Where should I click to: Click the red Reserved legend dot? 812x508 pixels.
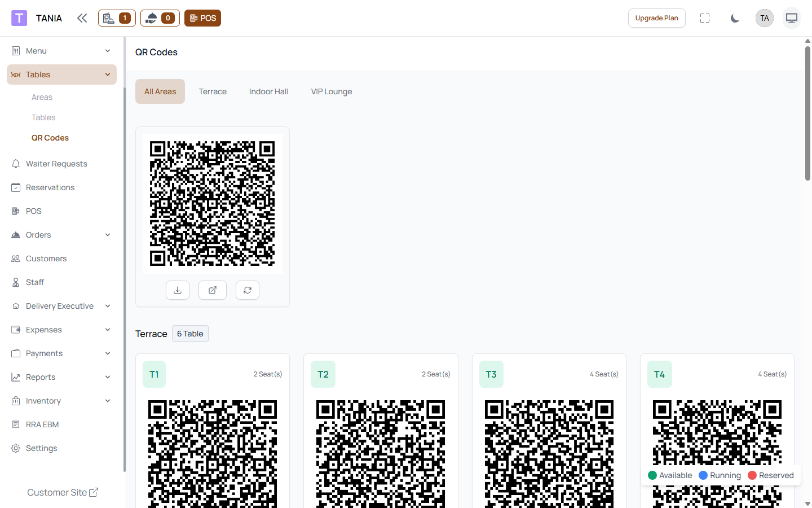click(752, 475)
